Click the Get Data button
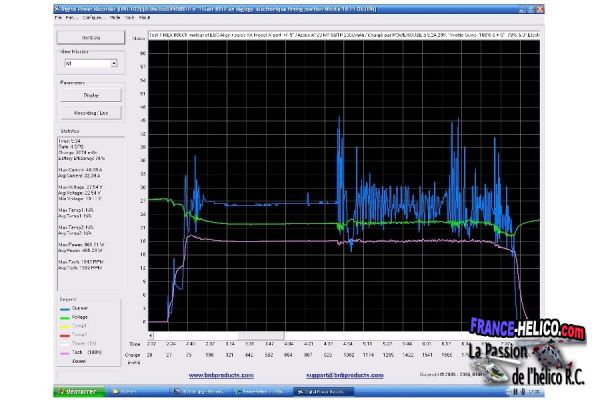Screen dimensions: 600x400 91,38
